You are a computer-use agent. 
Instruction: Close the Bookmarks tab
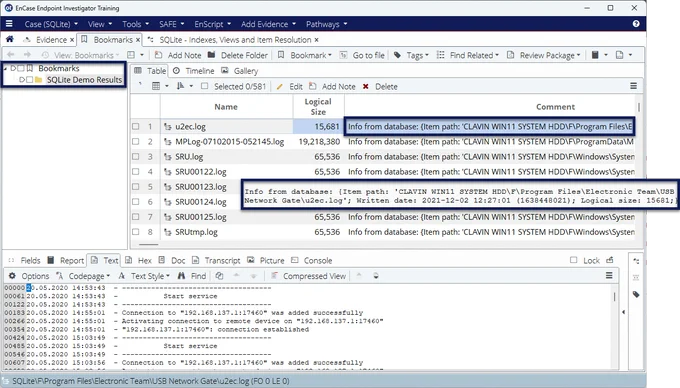(138, 39)
